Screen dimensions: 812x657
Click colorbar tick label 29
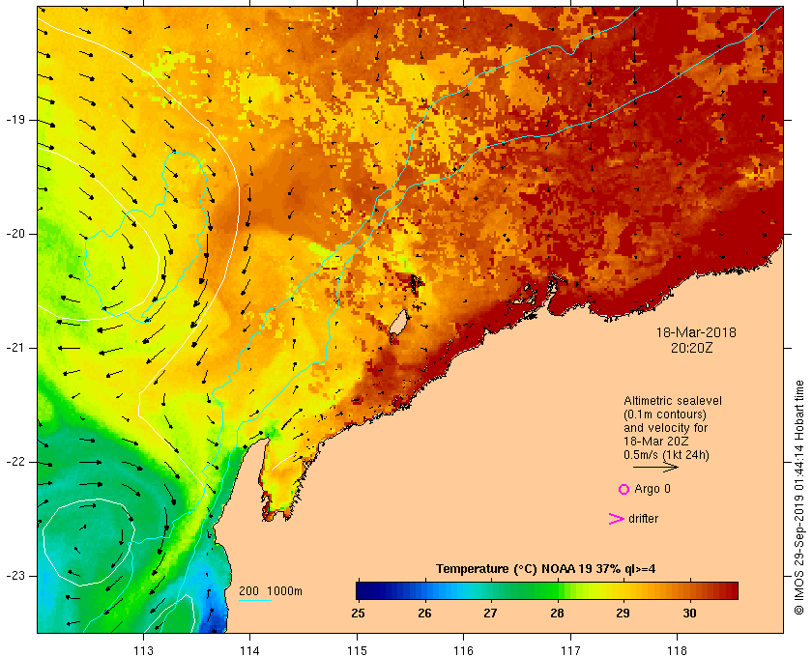coord(623,614)
